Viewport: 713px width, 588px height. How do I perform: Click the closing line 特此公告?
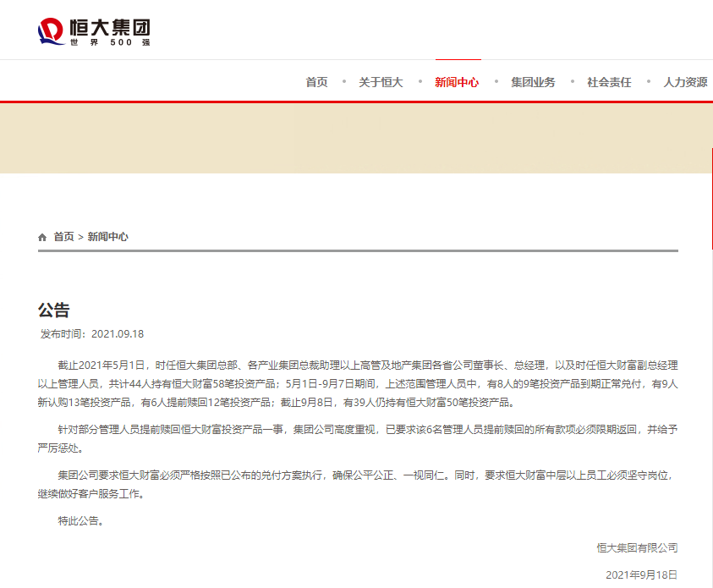click(x=77, y=521)
